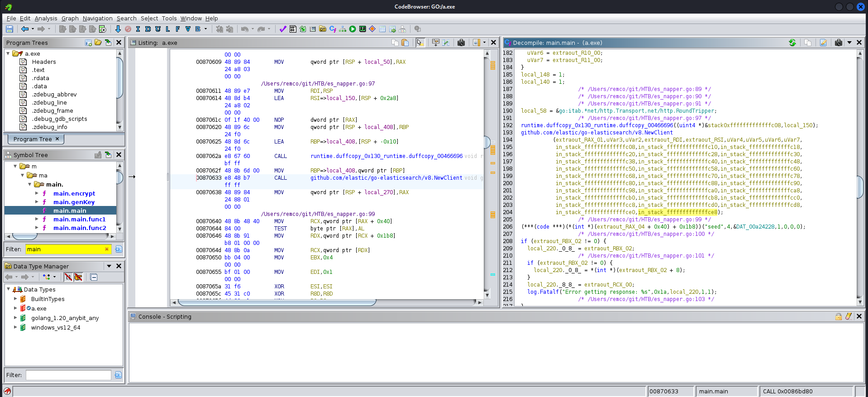Click the Redo toolbar icon
Image resolution: width=868 pixels, height=397 pixels.
click(x=261, y=29)
